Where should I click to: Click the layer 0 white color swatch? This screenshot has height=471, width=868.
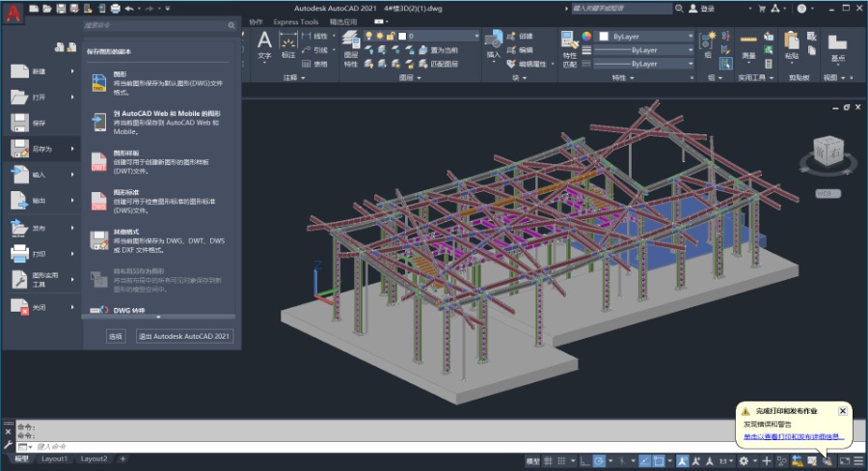402,36
